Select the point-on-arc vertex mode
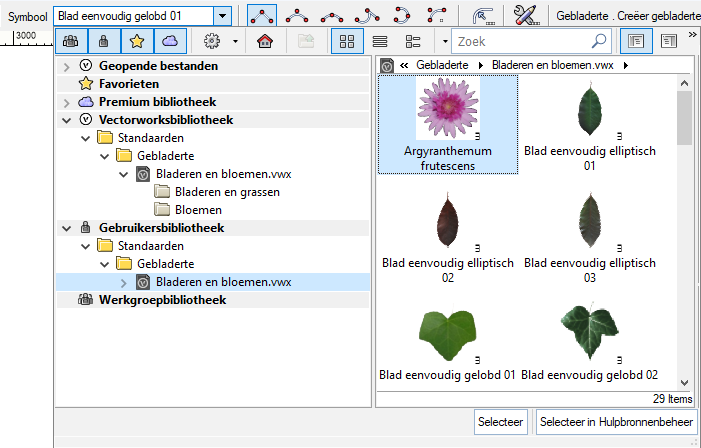Image resolution: width=701 pixels, height=448 pixels. pos(402,16)
